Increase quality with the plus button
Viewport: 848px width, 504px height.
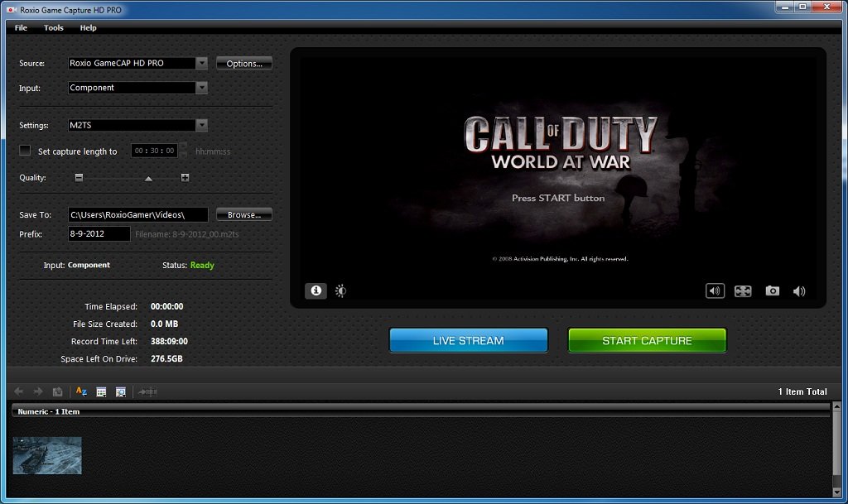point(185,178)
